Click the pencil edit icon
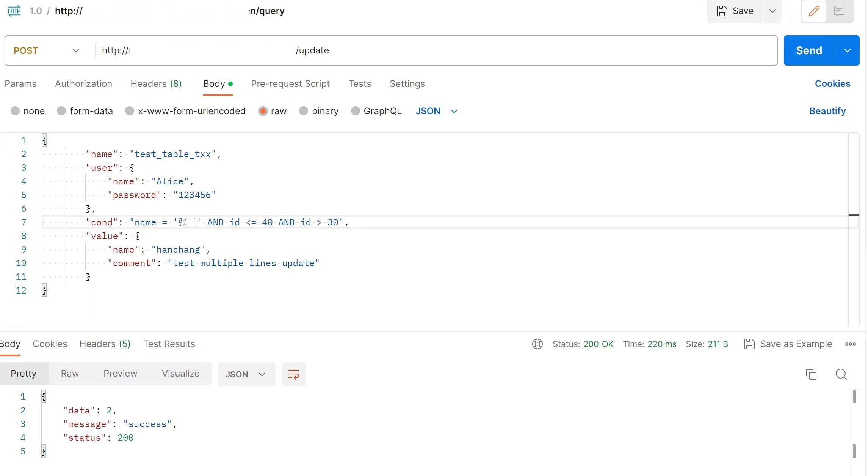Viewport: 868px width, 476px height. pos(813,11)
